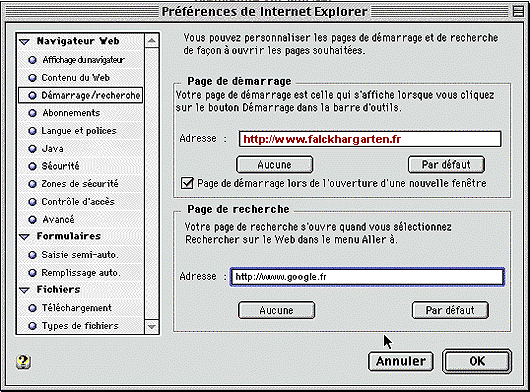Collapse the Fichiers section

[24, 290]
